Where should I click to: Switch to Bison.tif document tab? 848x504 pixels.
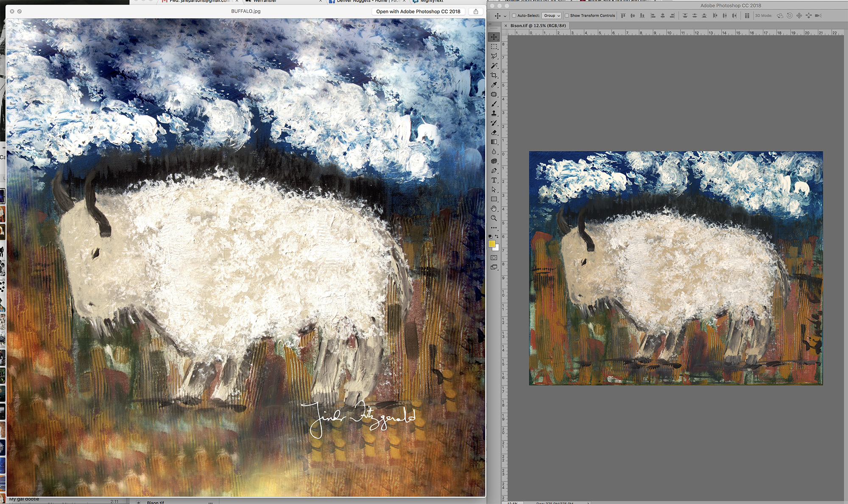coord(538,26)
